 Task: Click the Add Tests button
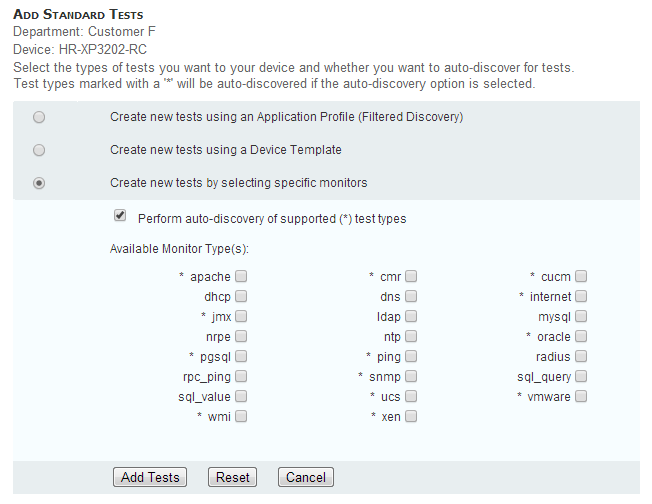point(150,477)
